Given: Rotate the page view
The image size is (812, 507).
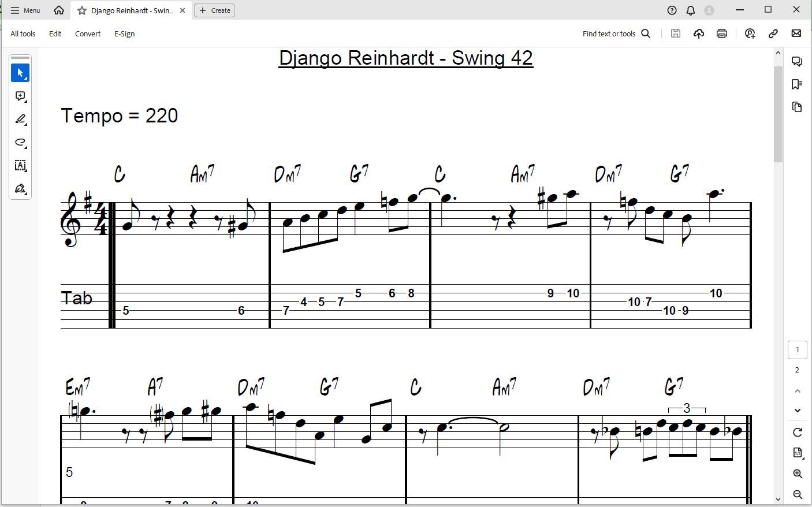Looking at the screenshot, I should point(798,433).
